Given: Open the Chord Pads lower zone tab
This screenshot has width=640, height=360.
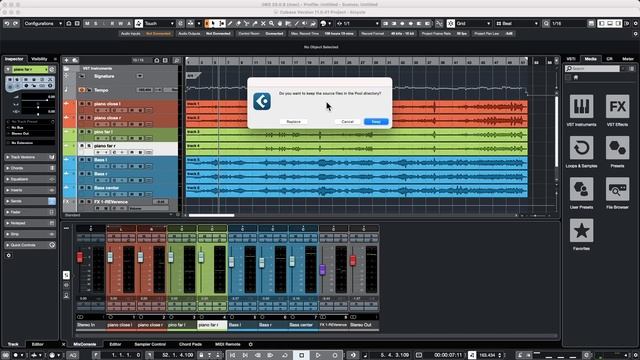Looking at the screenshot, I should pos(190,344).
